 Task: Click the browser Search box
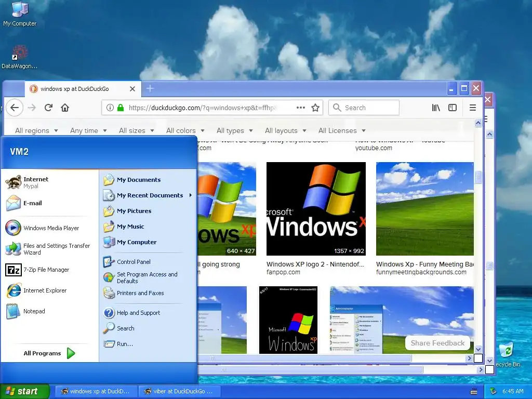364,108
